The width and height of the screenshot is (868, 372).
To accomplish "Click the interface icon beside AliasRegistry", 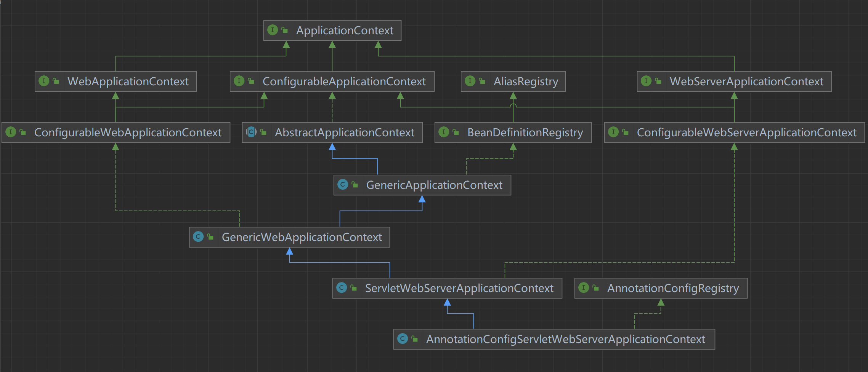I will tap(470, 81).
